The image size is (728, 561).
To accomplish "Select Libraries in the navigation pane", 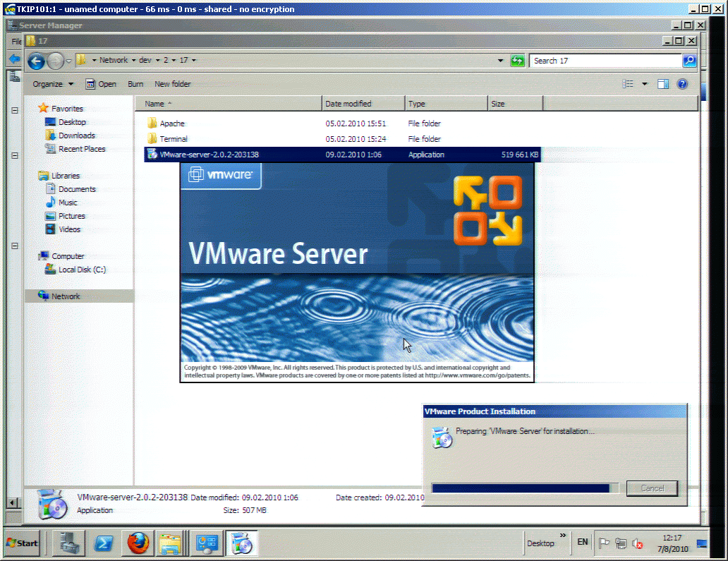I will pyautogui.click(x=65, y=176).
